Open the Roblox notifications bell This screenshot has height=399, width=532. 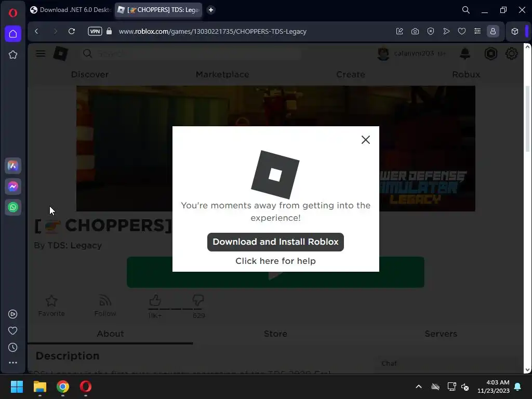(x=465, y=54)
